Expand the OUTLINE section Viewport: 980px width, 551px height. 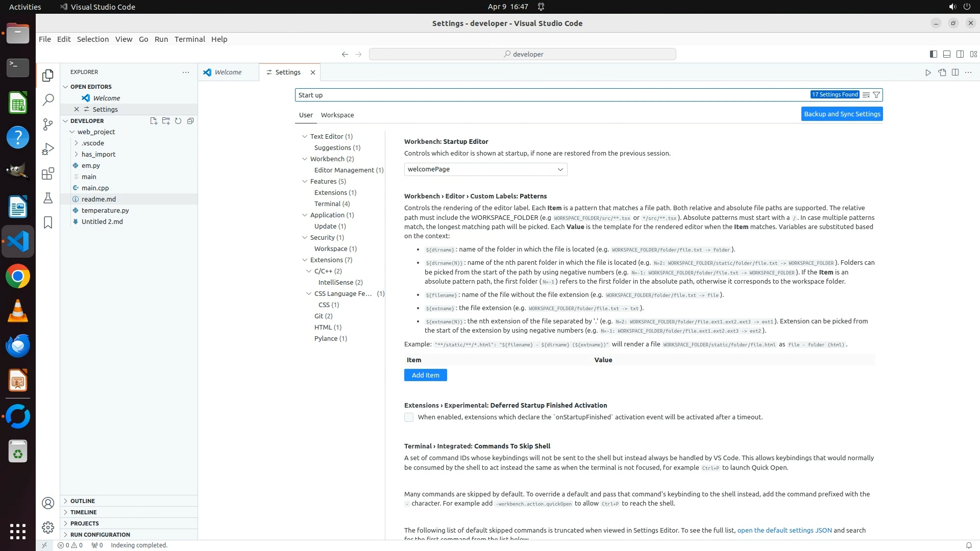(83, 501)
